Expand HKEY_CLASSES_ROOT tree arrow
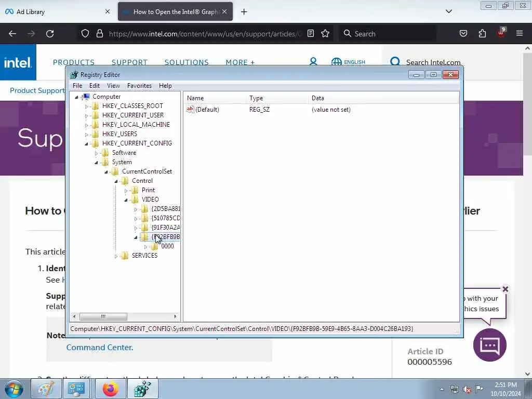The height and width of the screenshot is (399, 532). click(87, 106)
